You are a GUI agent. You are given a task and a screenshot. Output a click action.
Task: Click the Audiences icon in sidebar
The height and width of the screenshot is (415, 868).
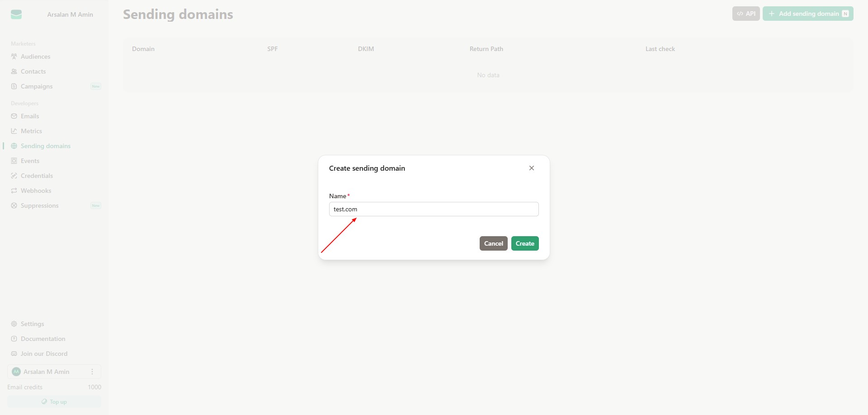click(x=14, y=56)
